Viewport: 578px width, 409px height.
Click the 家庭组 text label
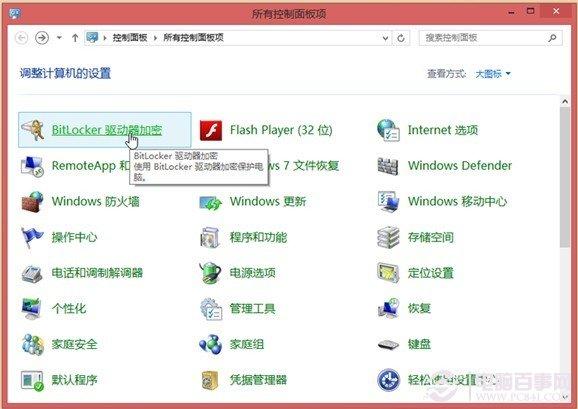point(247,345)
